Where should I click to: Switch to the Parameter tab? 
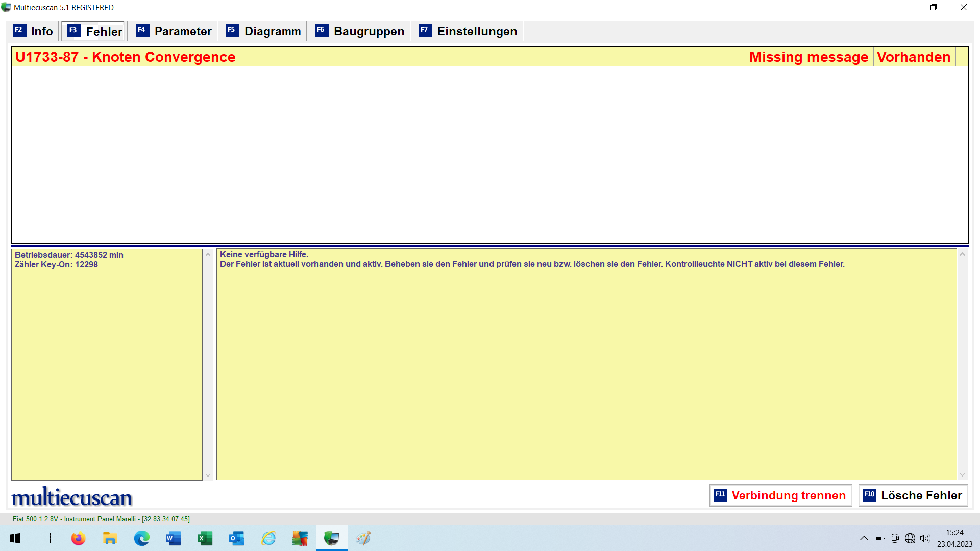click(174, 31)
